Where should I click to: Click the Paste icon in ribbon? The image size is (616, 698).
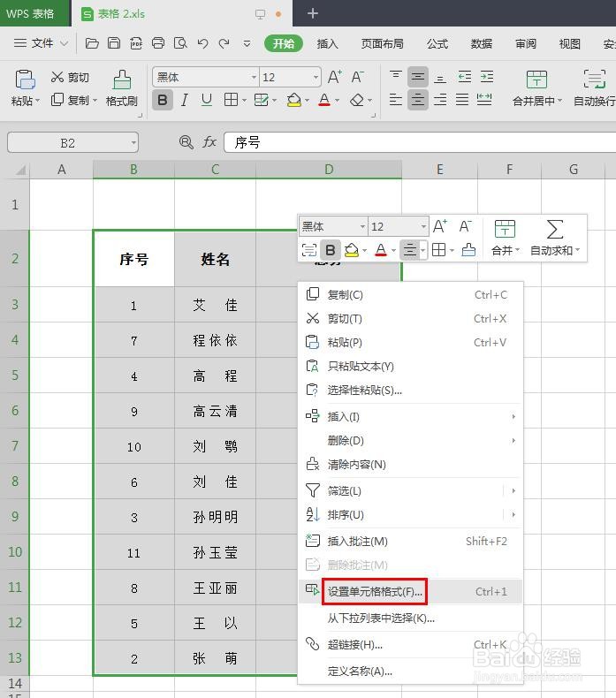(25, 80)
